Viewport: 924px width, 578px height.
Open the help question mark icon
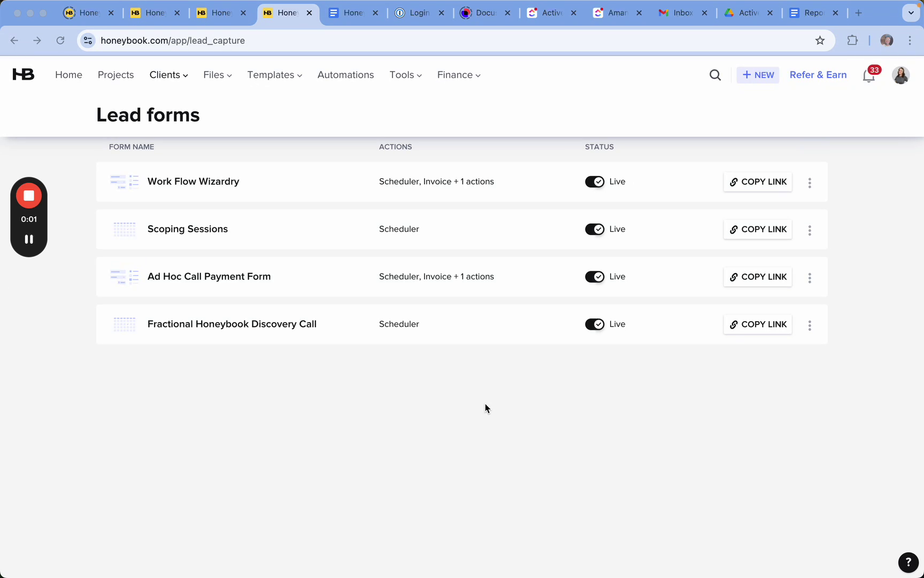click(908, 562)
